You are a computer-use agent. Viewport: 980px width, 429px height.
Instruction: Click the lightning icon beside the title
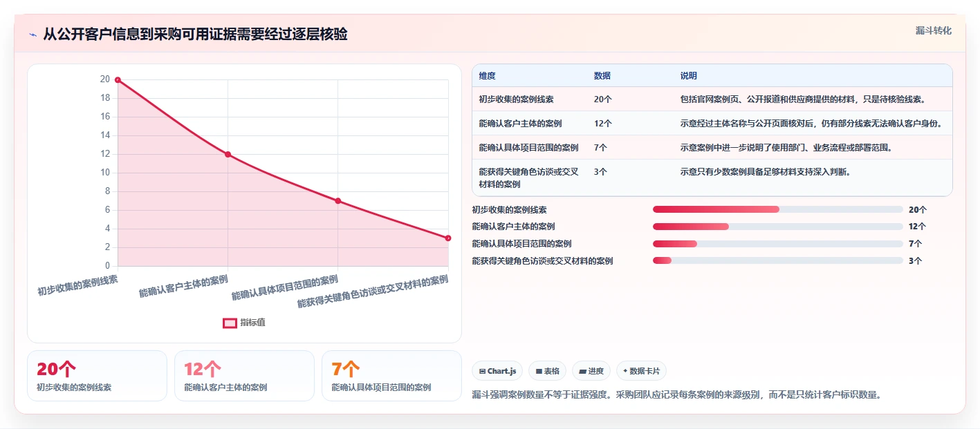pos(33,35)
